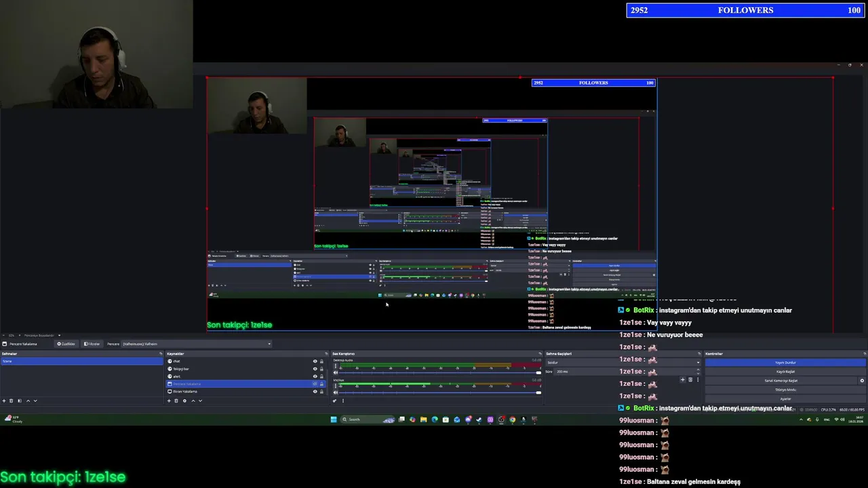Click Sanal Kamerayı Başlat button
This screenshot has width=868, height=488.
(781, 380)
